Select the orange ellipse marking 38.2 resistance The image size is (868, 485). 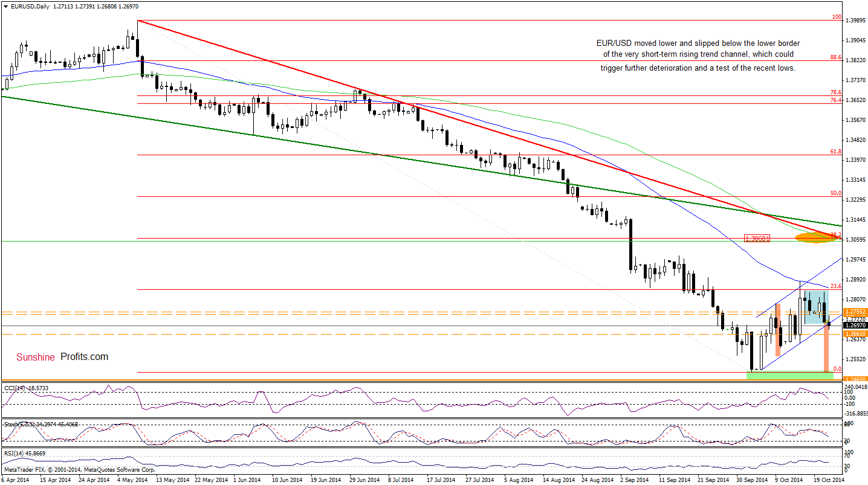816,238
